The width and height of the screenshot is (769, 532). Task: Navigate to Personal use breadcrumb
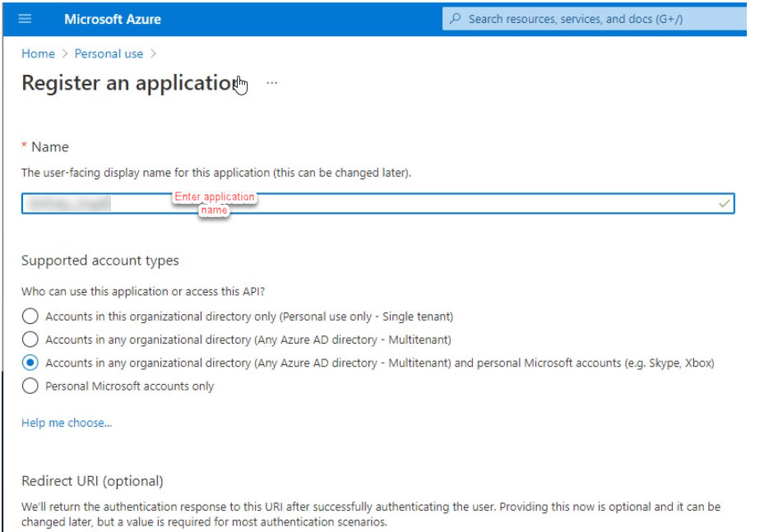(x=109, y=54)
